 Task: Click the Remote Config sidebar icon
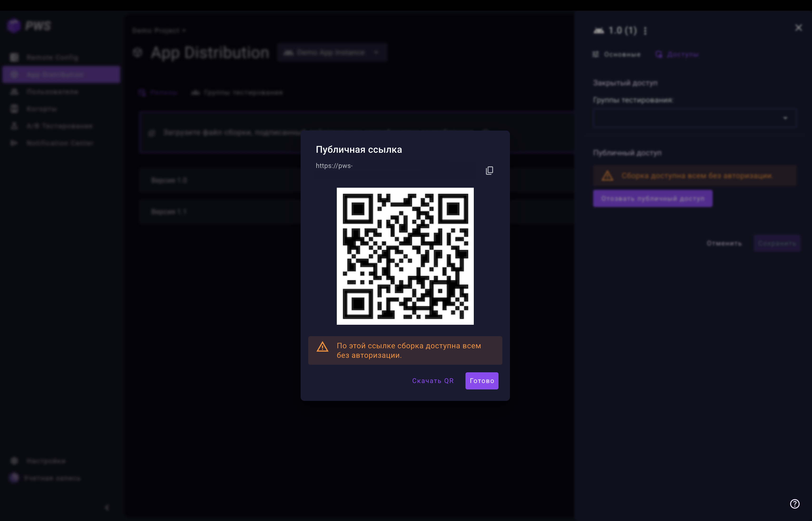pos(14,58)
